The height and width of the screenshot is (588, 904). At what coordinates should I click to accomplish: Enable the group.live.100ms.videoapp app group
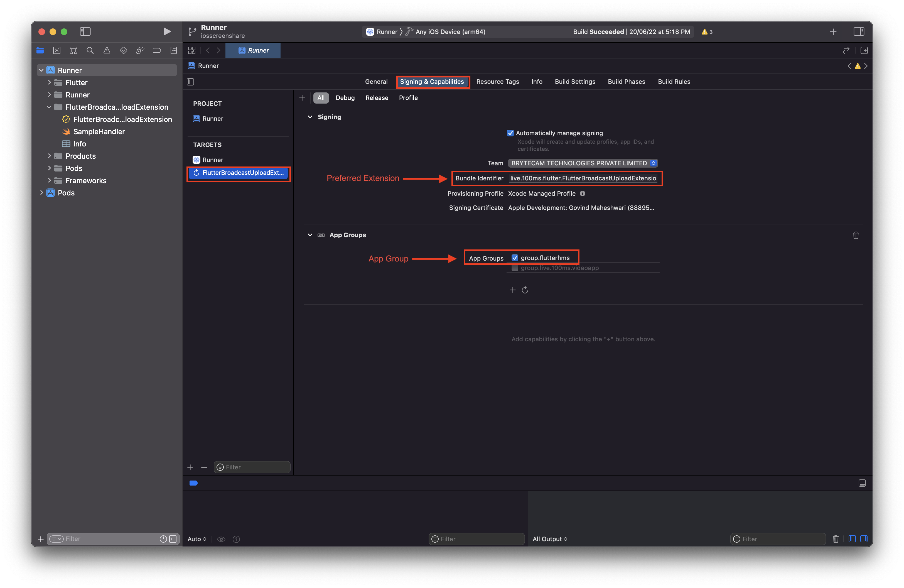click(x=515, y=268)
